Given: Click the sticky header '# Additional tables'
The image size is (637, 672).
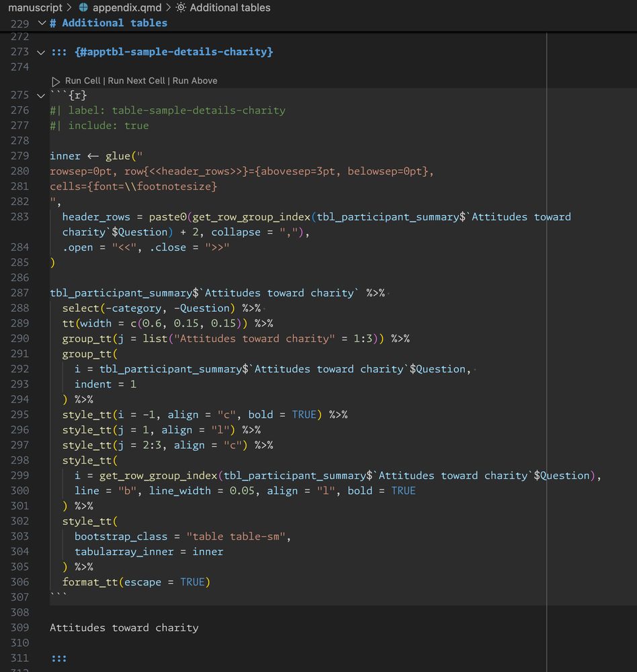Looking at the screenshot, I should (x=108, y=23).
